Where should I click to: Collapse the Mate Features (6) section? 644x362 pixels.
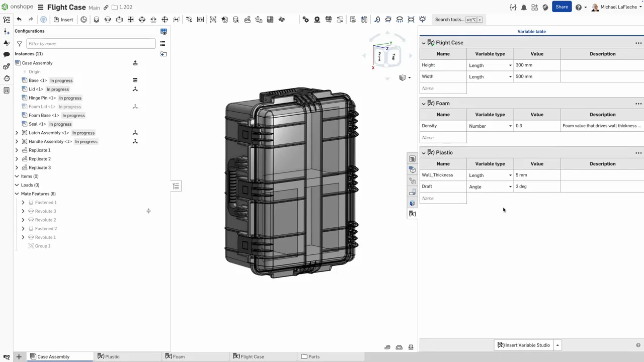(x=17, y=194)
